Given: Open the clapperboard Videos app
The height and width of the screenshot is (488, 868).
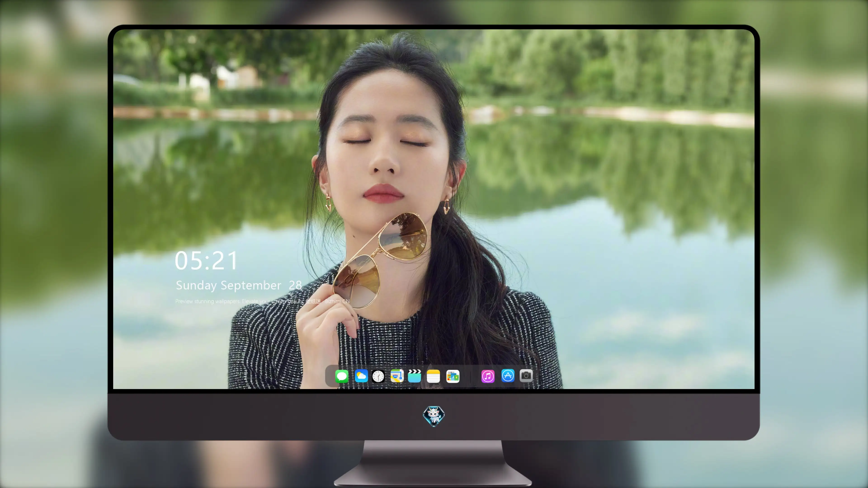Looking at the screenshot, I should pyautogui.click(x=415, y=376).
